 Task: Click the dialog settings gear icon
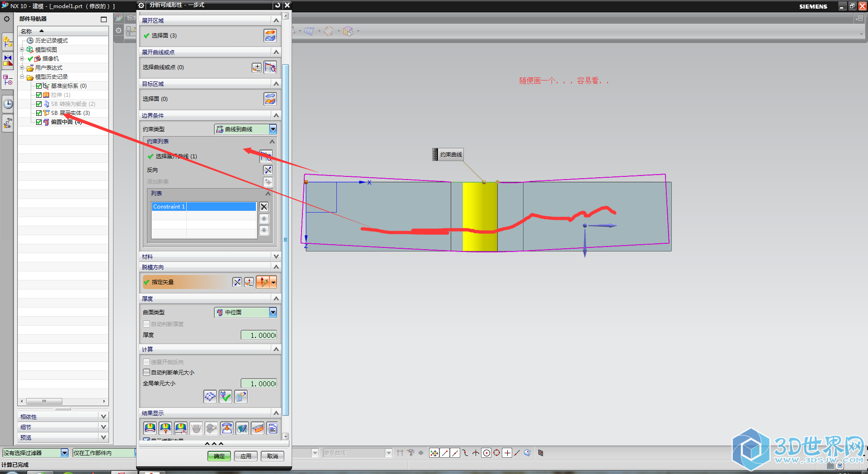pos(142,5)
